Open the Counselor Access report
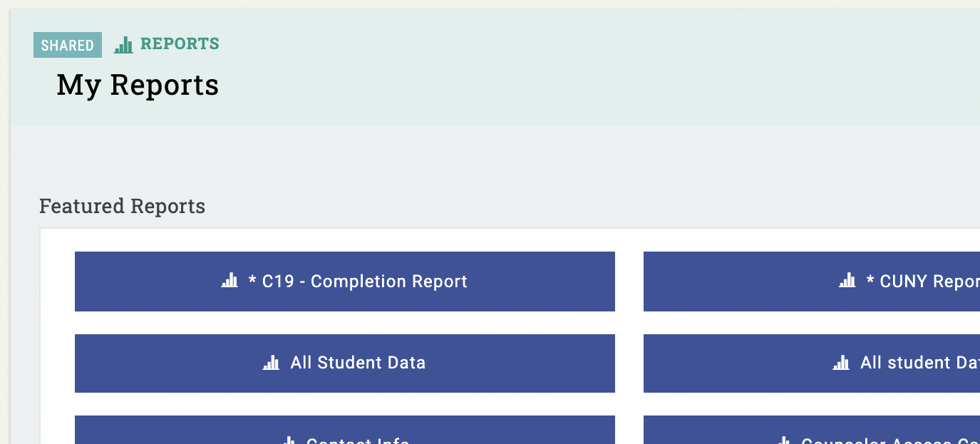The height and width of the screenshot is (444, 980). [812, 430]
